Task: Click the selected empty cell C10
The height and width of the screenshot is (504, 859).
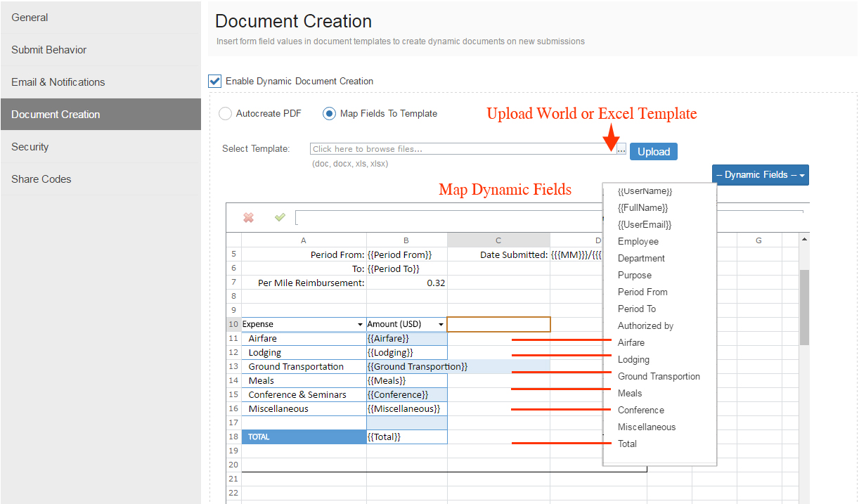Action: click(x=498, y=325)
